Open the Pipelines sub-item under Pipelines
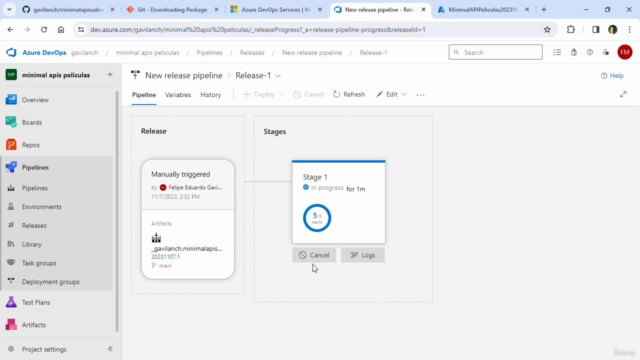Image resolution: width=640 pixels, height=360 pixels. click(x=35, y=188)
